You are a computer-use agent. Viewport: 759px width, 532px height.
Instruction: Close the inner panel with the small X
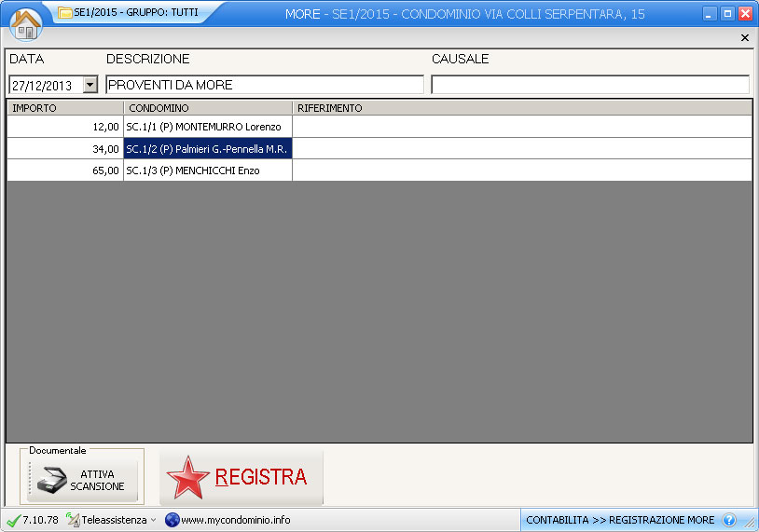(x=744, y=38)
